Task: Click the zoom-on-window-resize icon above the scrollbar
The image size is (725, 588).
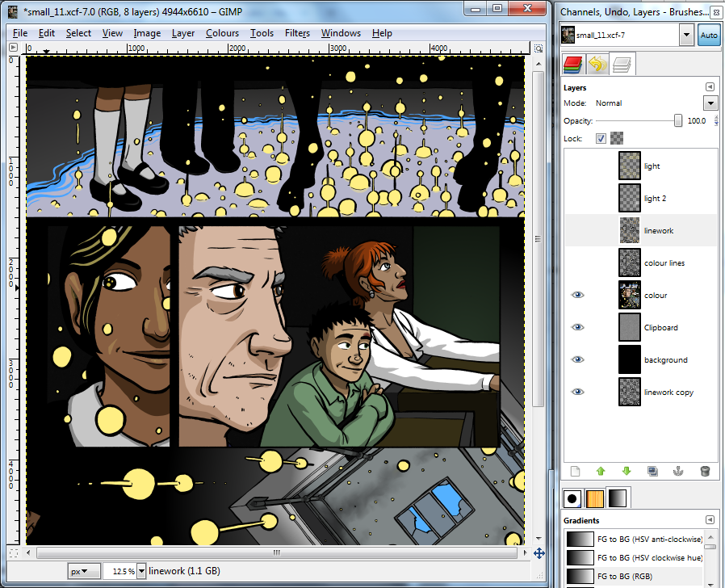Action: click(x=539, y=48)
